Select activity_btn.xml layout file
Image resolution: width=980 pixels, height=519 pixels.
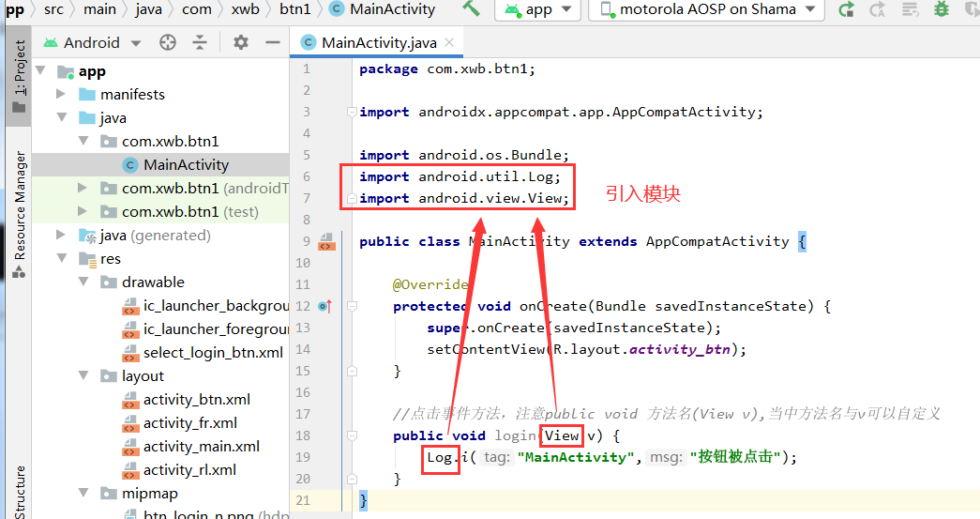(x=160, y=400)
